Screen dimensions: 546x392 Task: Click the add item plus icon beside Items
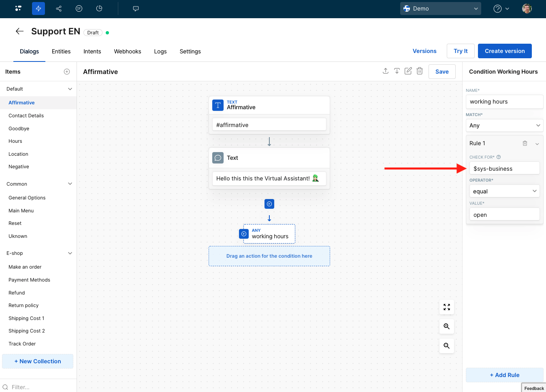point(67,72)
